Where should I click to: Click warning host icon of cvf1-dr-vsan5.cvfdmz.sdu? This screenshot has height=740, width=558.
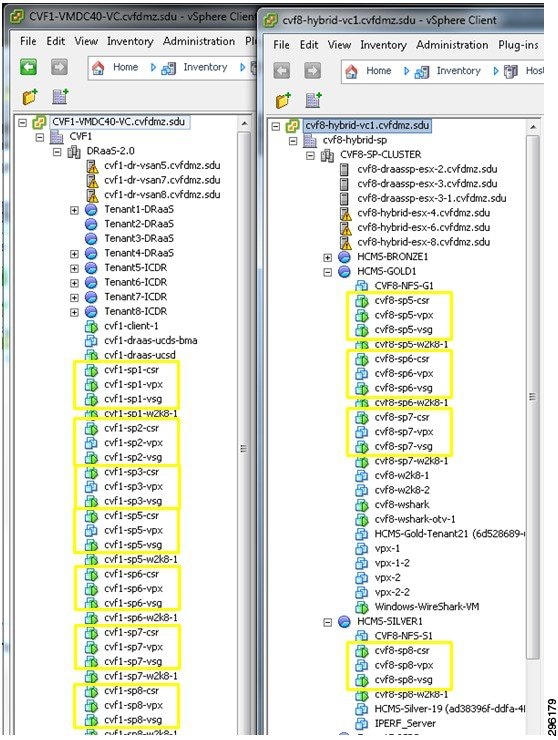point(92,166)
